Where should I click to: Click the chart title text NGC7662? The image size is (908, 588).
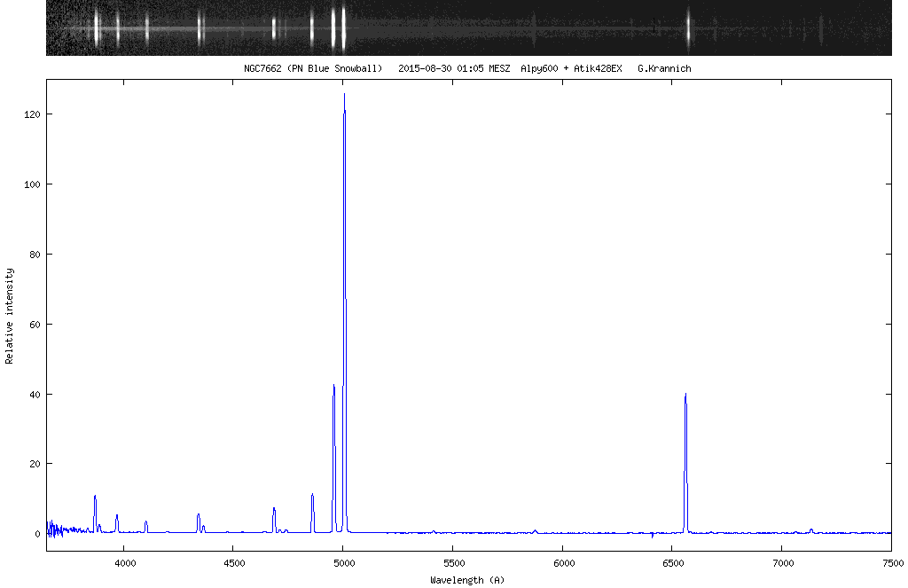coord(262,68)
